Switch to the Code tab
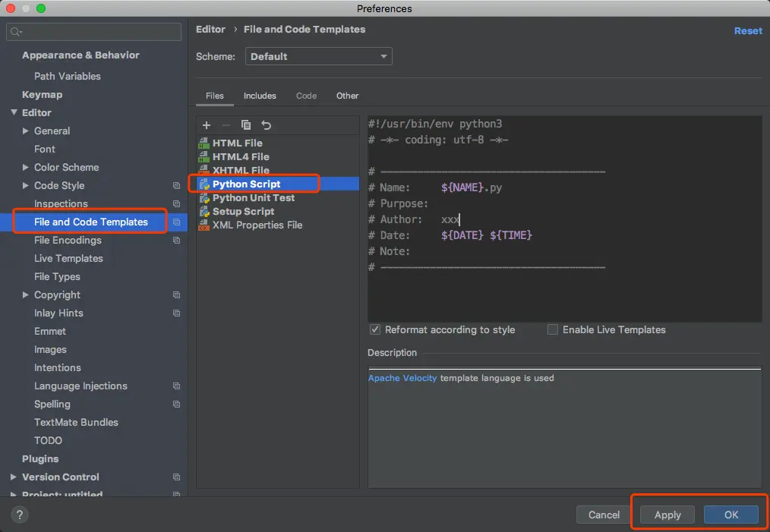The image size is (770, 532). [307, 96]
